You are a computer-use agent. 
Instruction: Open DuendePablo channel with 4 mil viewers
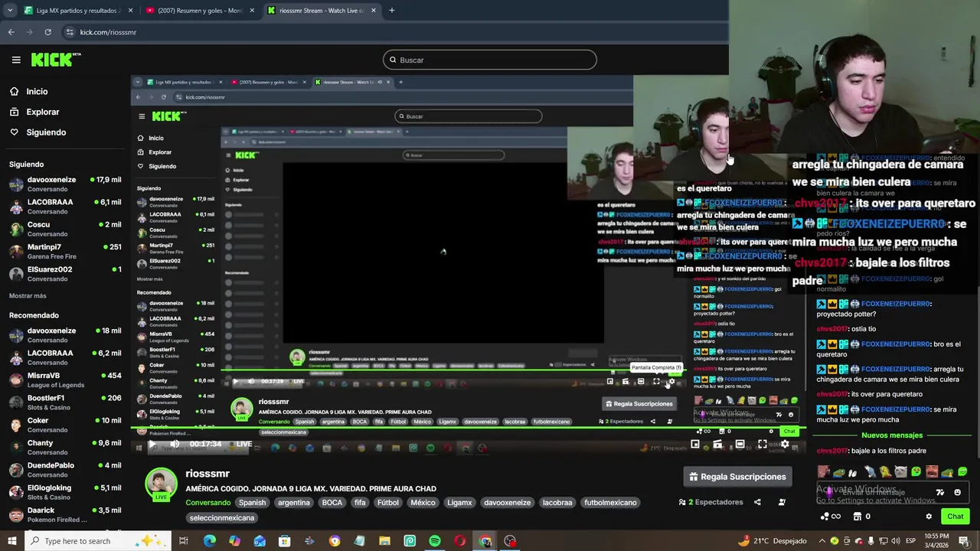click(x=65, y=470)
